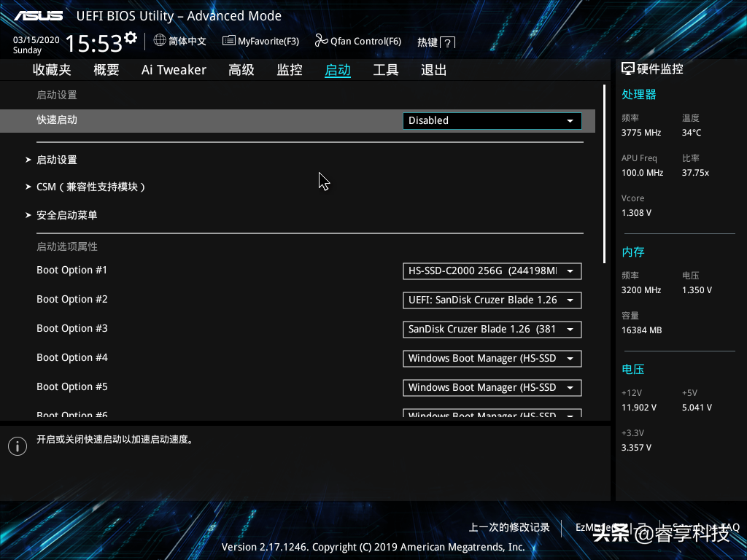The height and width of the screenshot is (560, 747).
Task: Open the Ai Tweaker tab
Action: coord(174,70)
